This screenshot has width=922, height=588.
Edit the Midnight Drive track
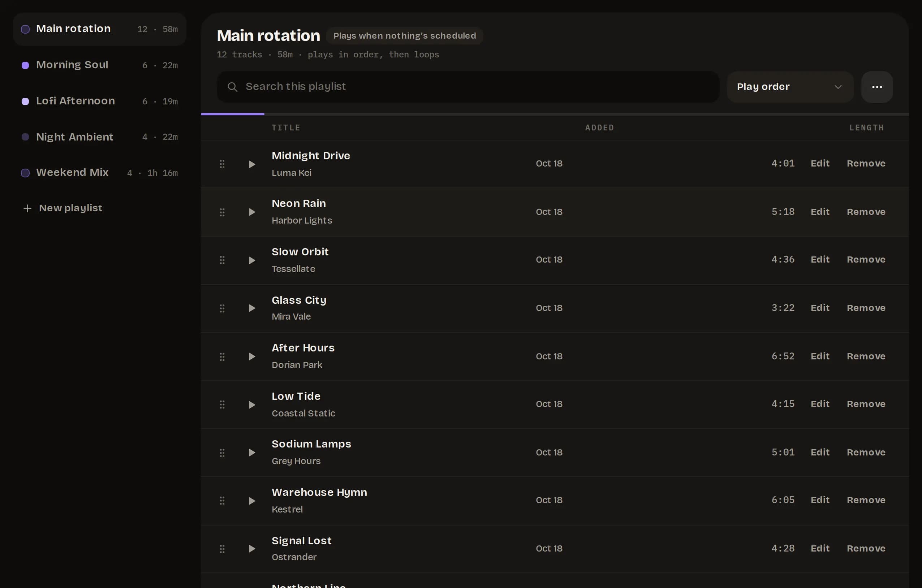(820, 164)
